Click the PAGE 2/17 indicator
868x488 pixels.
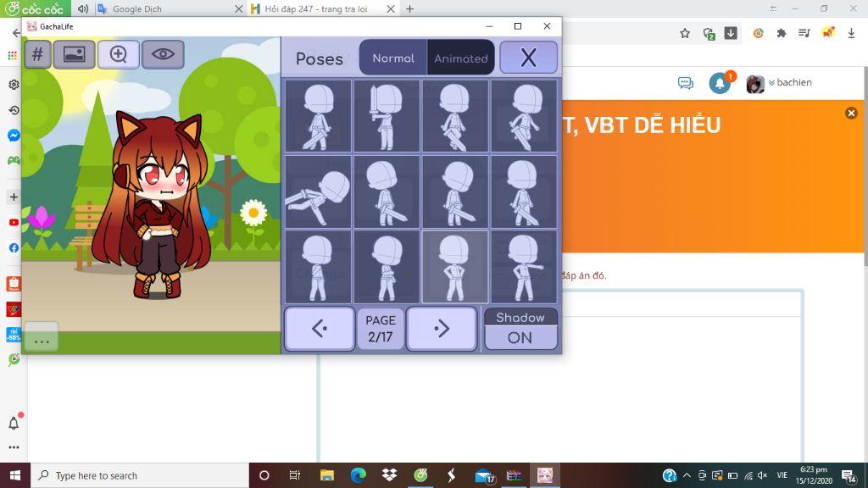(x=381, y=329)
